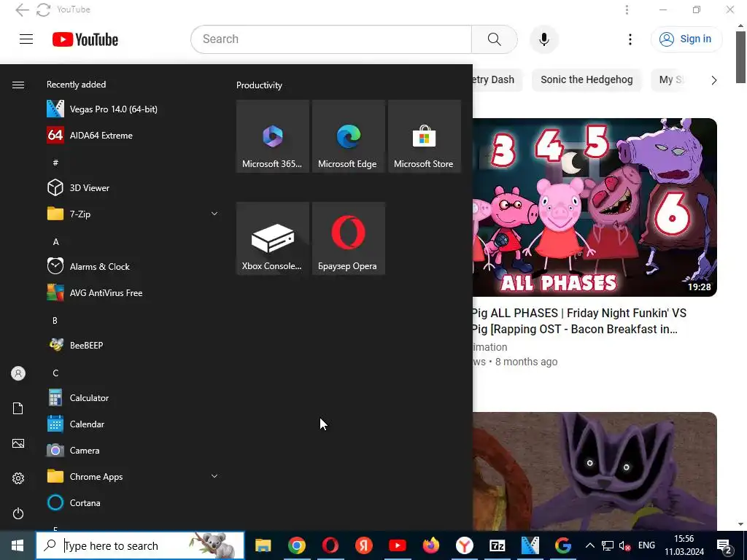This screenshot has width=747, height=560.
Task: Open the Microsoft 365 tile
Action: coord(273,136)
